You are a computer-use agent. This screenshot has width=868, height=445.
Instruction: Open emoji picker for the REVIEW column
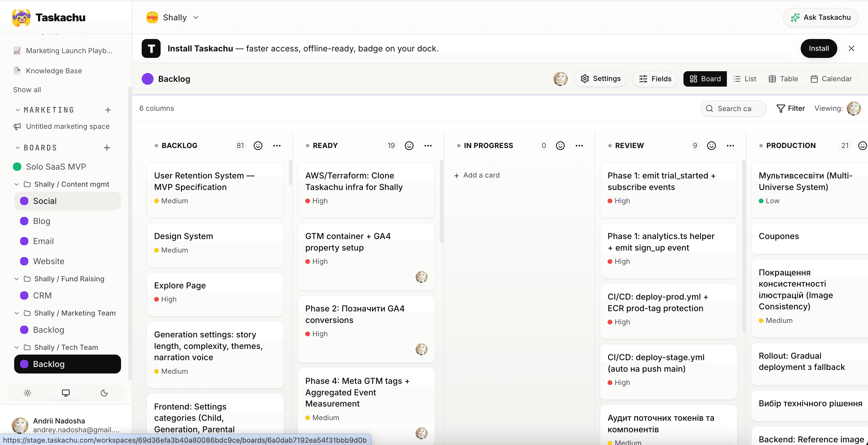[x=711, y=146]
